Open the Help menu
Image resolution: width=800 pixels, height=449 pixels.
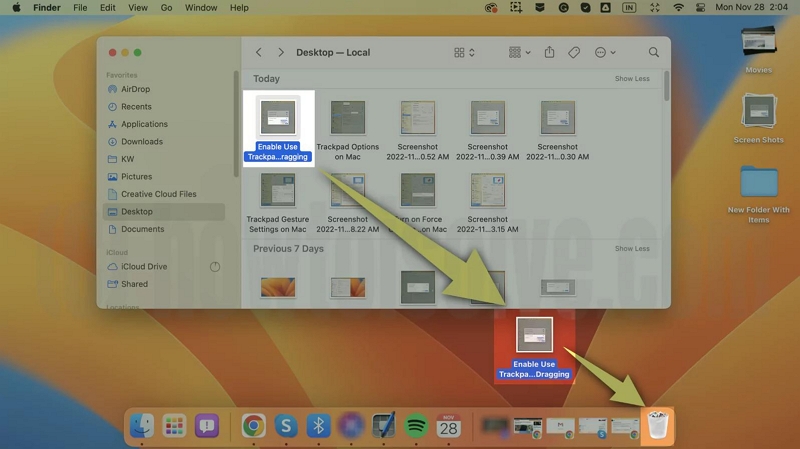pyautogui.click(x=239, y=8)
